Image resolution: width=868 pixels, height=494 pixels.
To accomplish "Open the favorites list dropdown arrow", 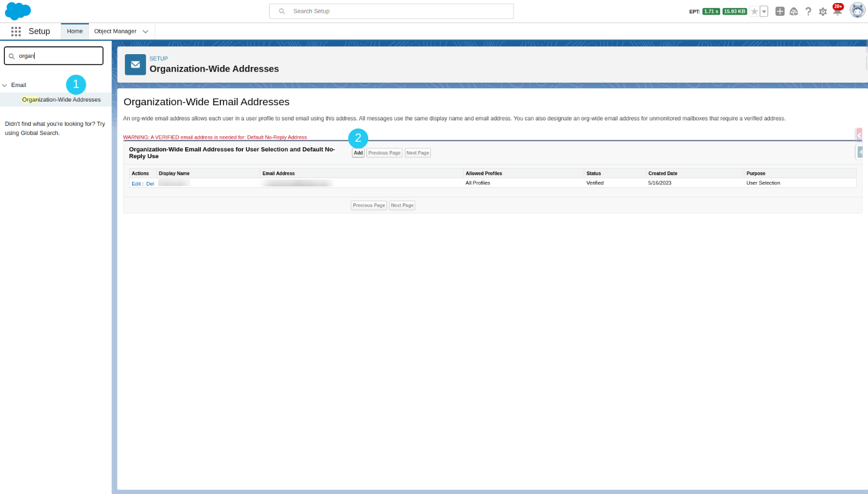I will click(764, 11).
